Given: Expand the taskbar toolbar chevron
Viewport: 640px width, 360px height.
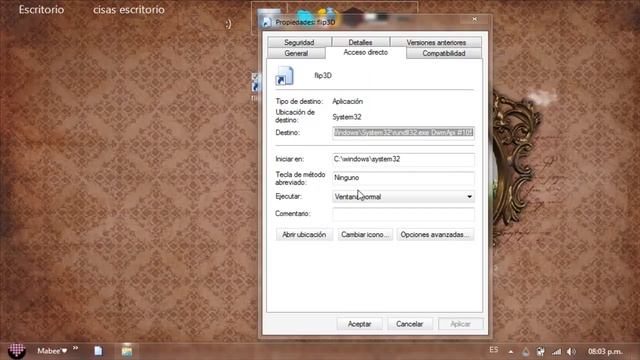Looking at the screenshot, I should (x=76, y=348).
